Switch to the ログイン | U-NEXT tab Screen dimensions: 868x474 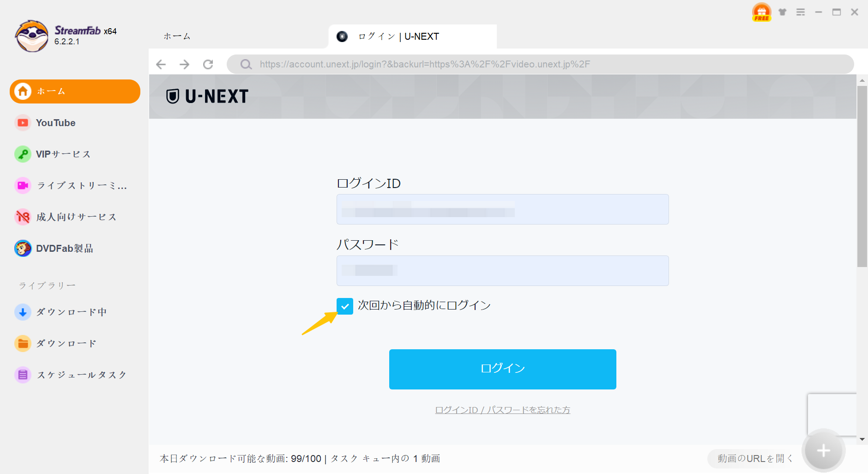click(x=412, y=36)
